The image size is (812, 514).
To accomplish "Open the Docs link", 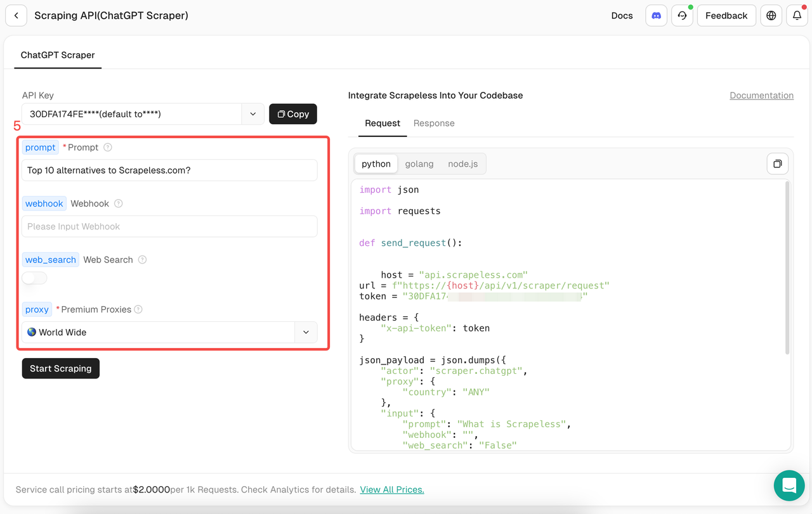I will 622,16.
